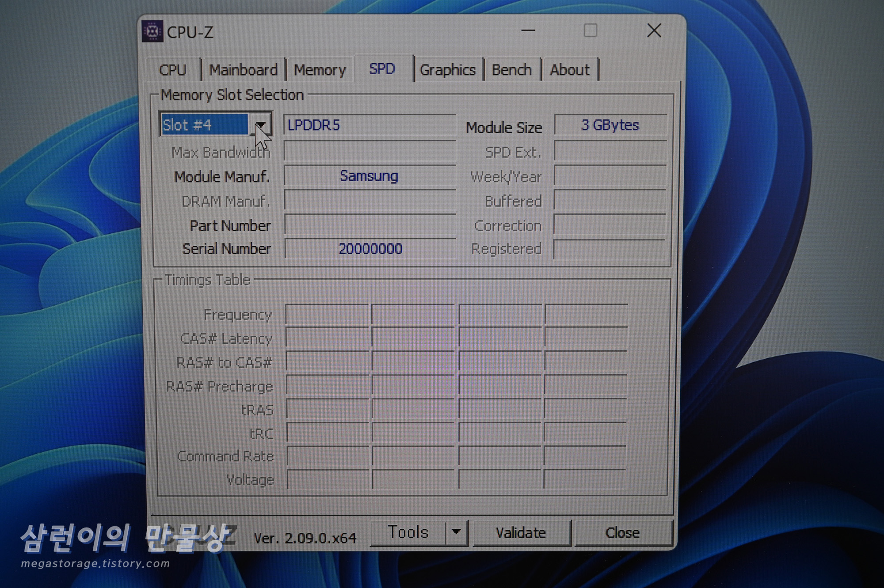This screenshot has height=588, width=884.
Task: Go to the Memory tab
Action: coord(320,70)
